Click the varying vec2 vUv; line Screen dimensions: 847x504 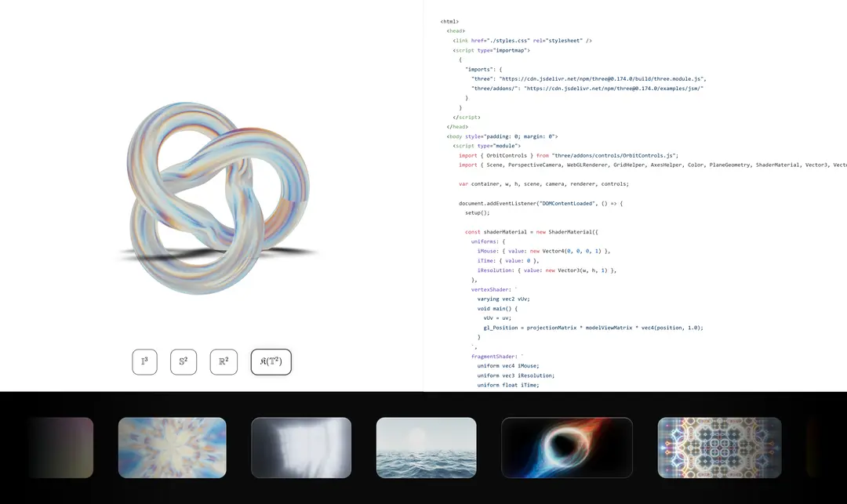(x=503, y=299)
